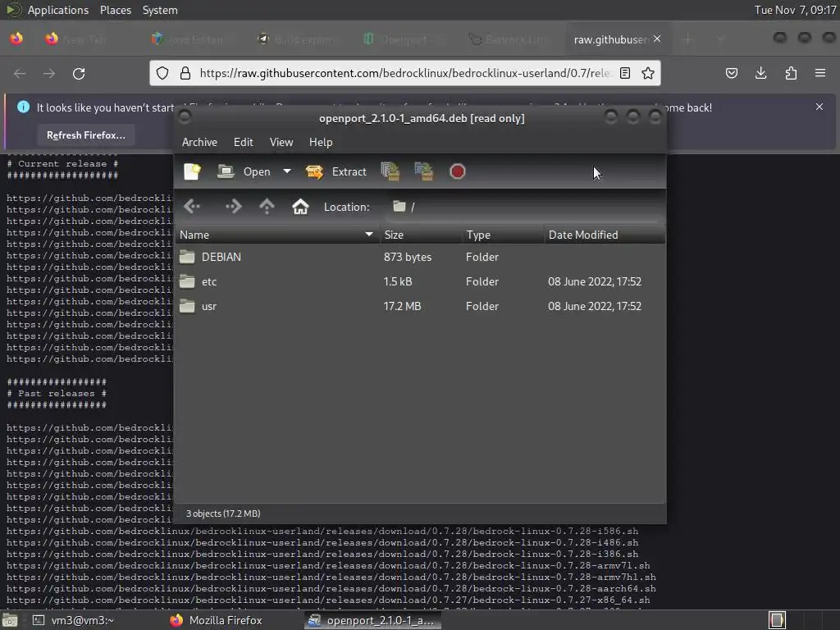Click the 873 bytes size cell
Screen dimensions: 840x630
pyautogui.click(x=407, y=257)
